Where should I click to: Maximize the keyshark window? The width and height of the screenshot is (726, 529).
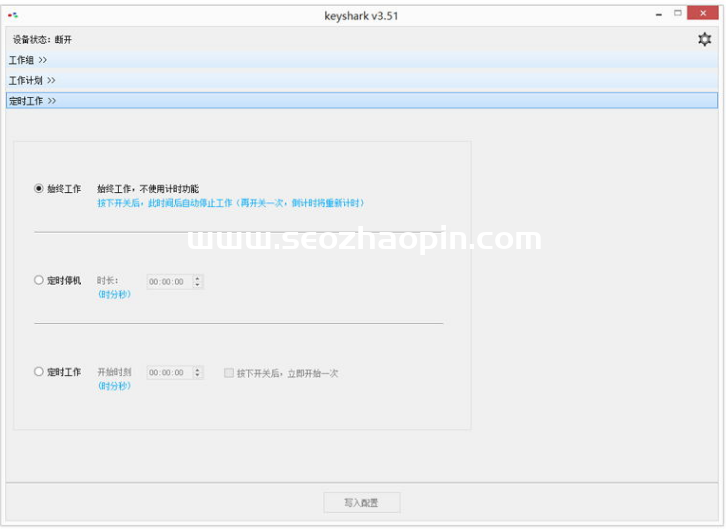click(678, 14)
